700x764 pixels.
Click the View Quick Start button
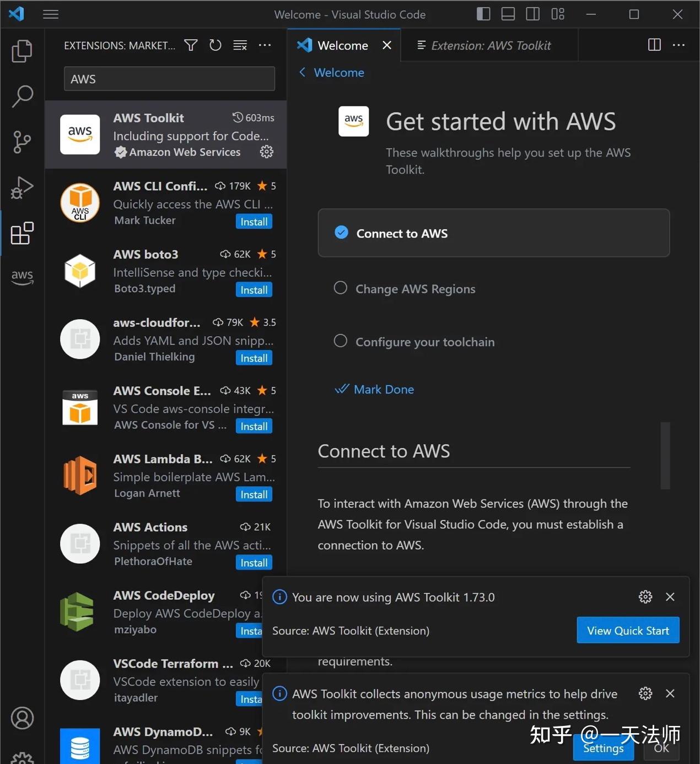click(628, 631)
